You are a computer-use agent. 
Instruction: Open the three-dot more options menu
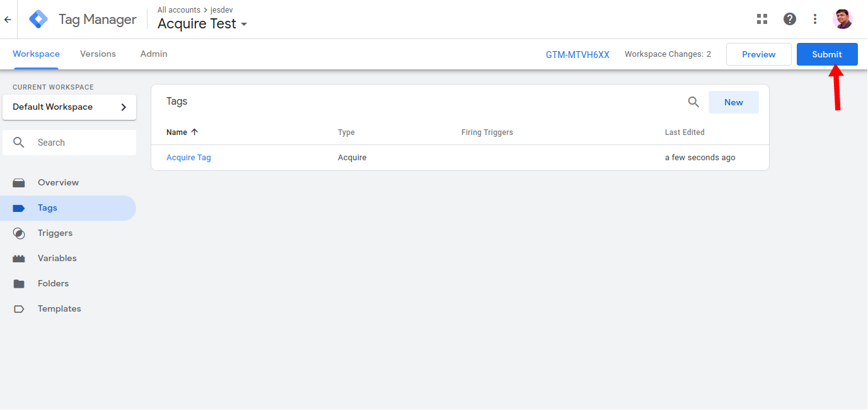tap(815, 19)
